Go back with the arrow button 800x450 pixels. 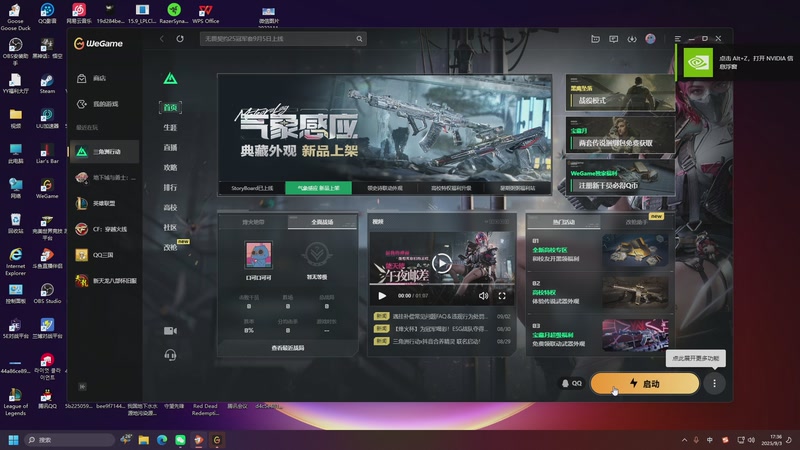coord(162,39)
